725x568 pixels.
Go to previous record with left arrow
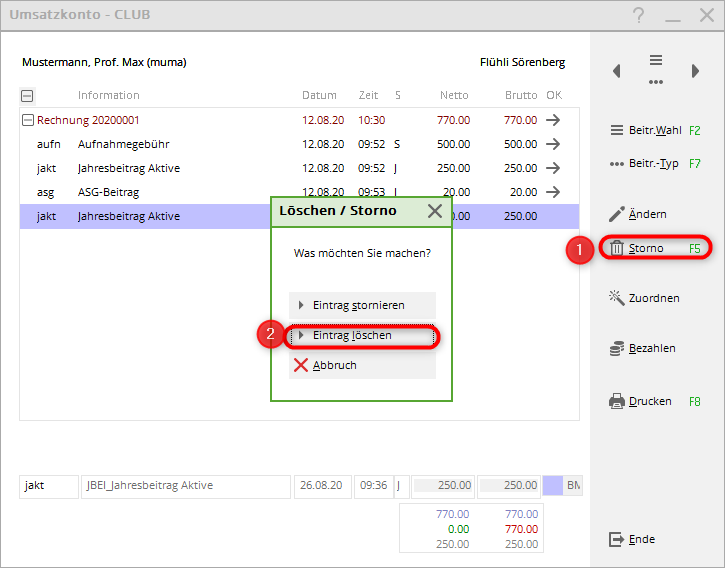pos(617,71)
